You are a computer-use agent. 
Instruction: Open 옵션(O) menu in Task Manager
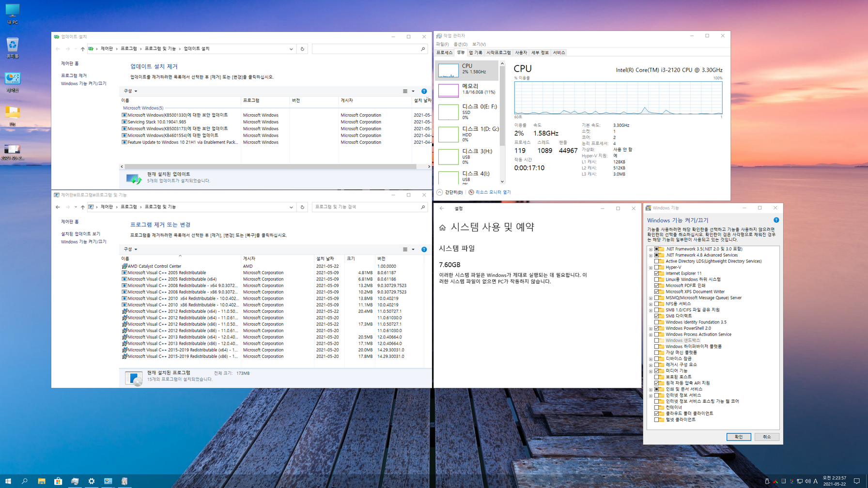461,44
